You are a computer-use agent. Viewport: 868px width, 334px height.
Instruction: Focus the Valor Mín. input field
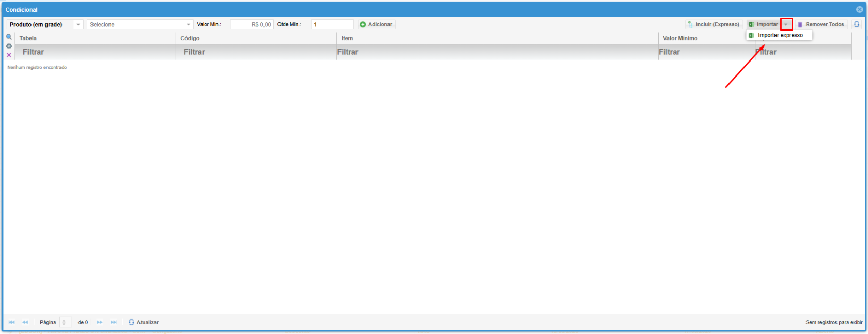click(x=252, y=24)
